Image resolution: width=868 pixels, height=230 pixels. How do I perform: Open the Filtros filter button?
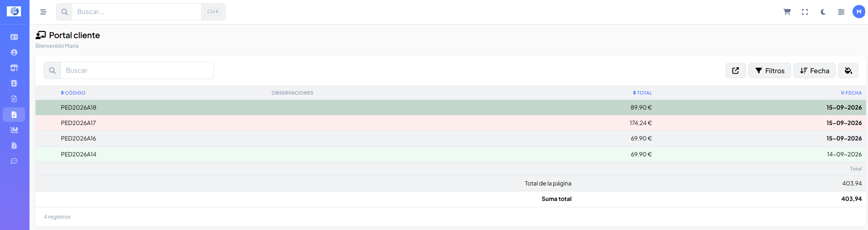click(x=770, y=70)
